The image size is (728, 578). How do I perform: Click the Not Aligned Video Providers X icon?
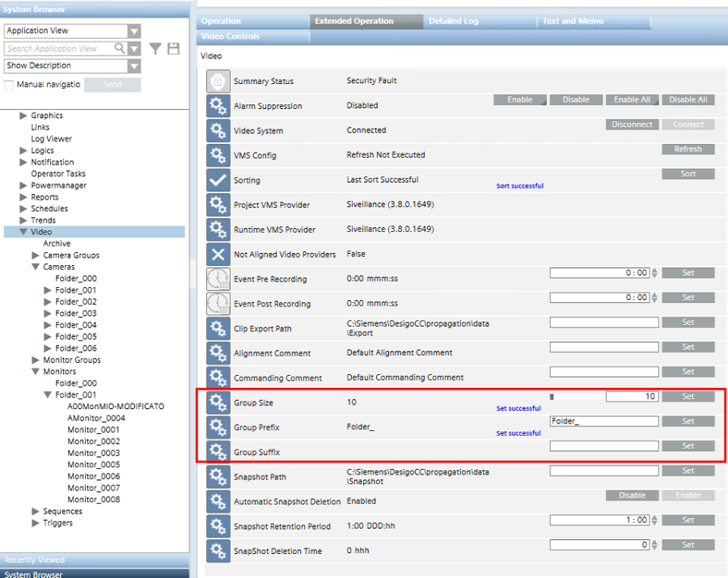pyautogui.click(x=218, y=254)
